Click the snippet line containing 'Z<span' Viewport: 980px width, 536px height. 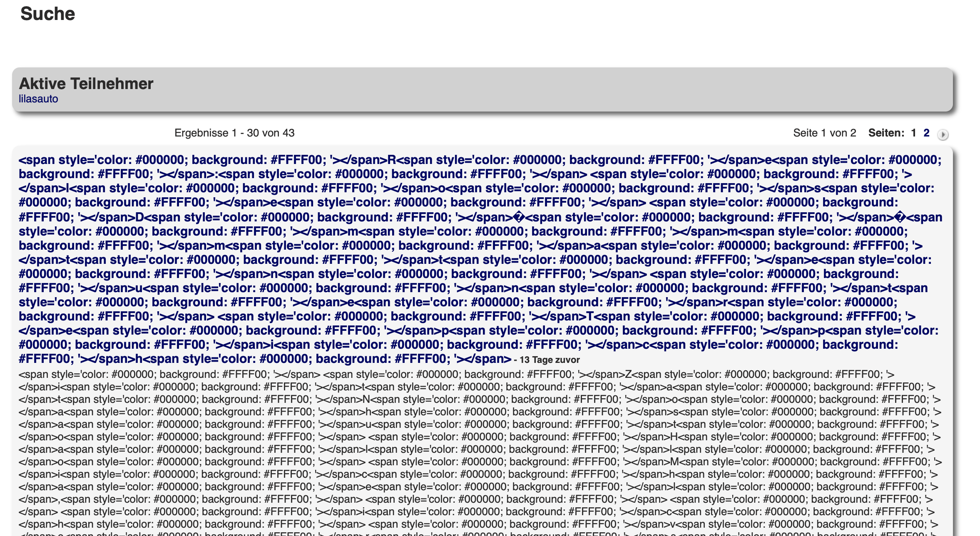pos(629,375)
